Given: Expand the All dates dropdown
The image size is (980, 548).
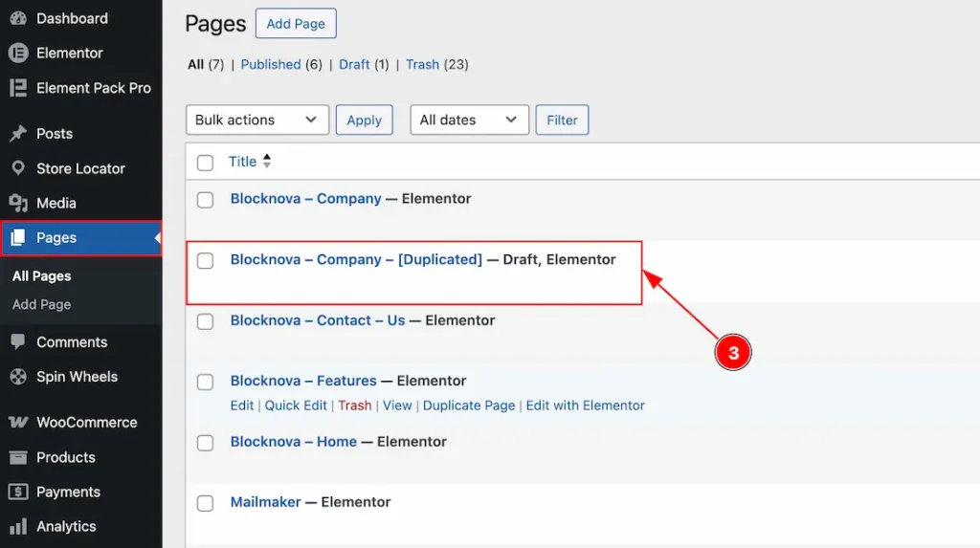Looking at the screenshot, I should coord(469,120).
